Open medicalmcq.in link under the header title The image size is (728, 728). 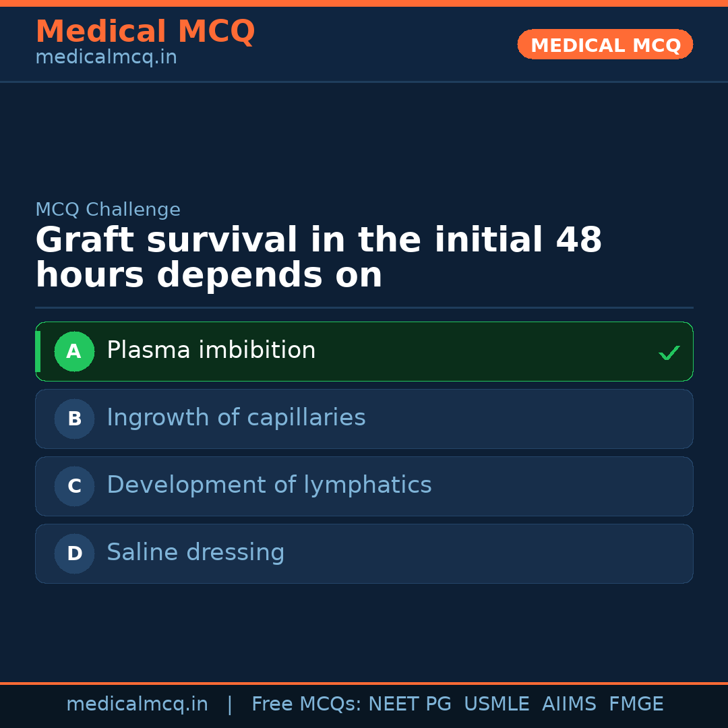tap(106, 57)
